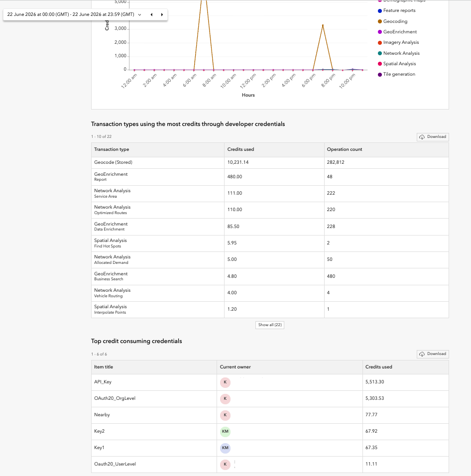Click the Feature reports legend dot
Image resolution: width=471 pixels, height=476 pixels.
(x=380, y=11)
